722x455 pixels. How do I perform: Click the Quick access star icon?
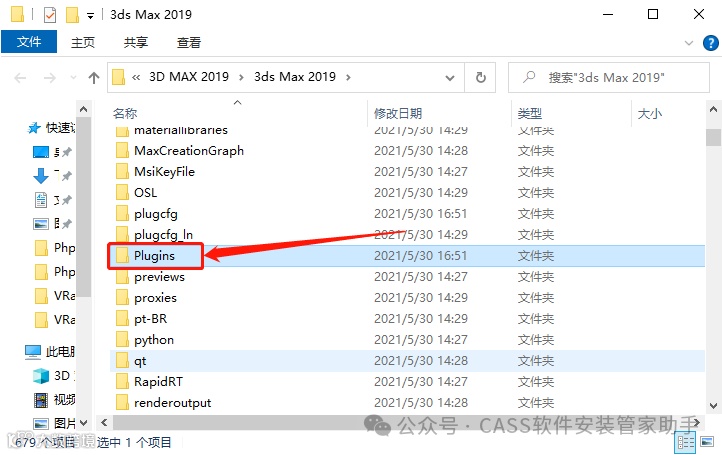tap(34, 128)
